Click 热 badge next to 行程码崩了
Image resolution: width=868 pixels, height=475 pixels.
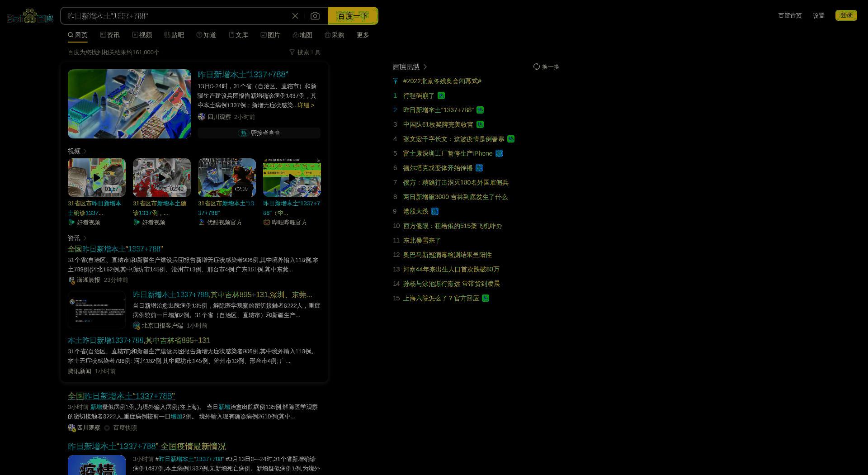pyautogui.click(x=441, y=95)
